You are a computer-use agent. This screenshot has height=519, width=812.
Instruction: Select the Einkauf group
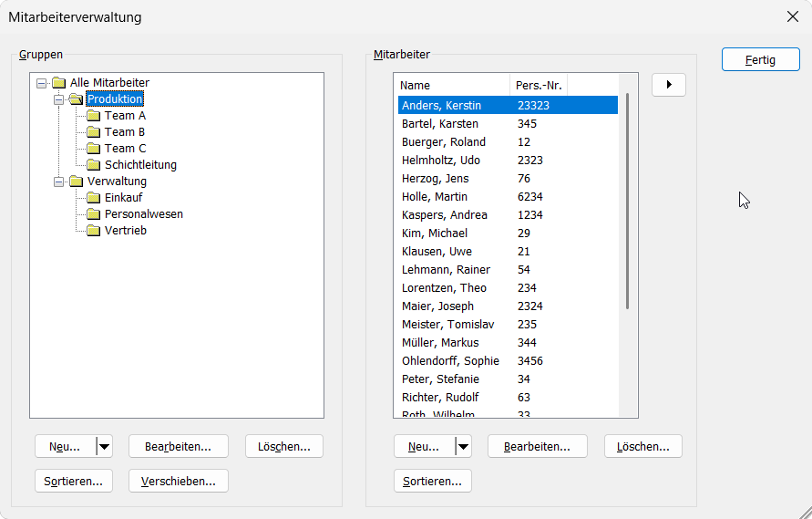coord(123,198)
